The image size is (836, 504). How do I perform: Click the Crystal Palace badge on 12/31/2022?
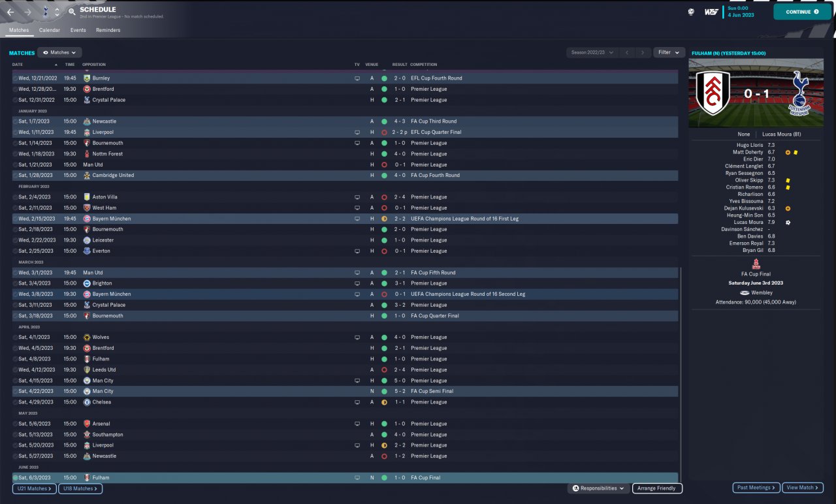87,100
